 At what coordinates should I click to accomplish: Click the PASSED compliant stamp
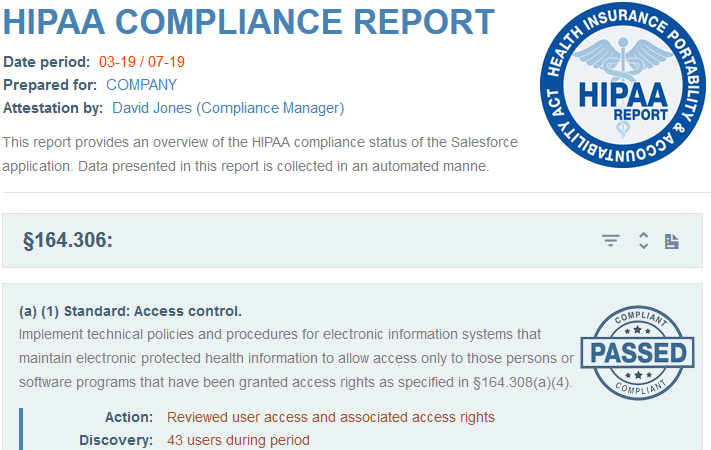click(x=638, y=352)
